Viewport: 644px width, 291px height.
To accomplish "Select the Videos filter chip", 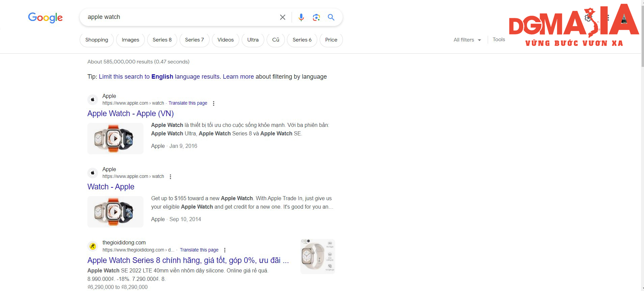I will 225,40.
